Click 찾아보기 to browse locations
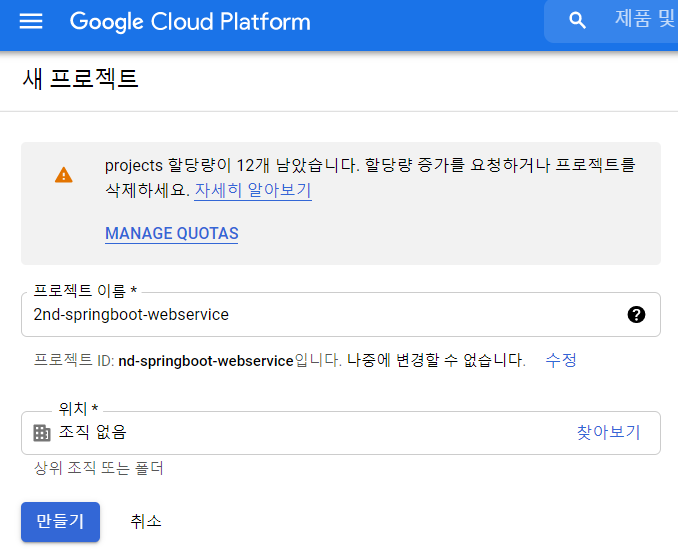This screenshot has width=678, height=554. pyautogui.click(x=608, y=432)
